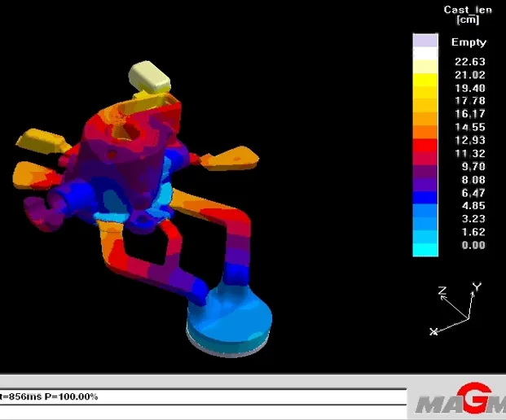This screenshot has height=420, width=506.
Task: Click the XYZ coordinate axis triad
Action: 456,311
